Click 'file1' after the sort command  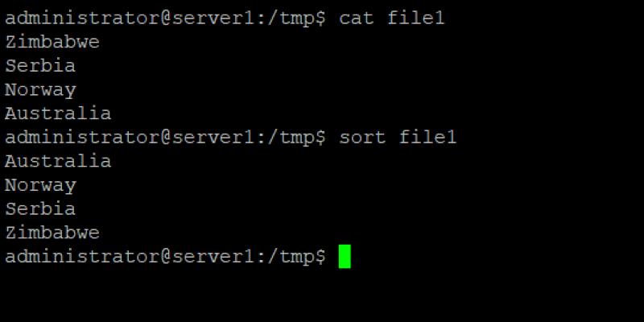click(x=427, y=138)
